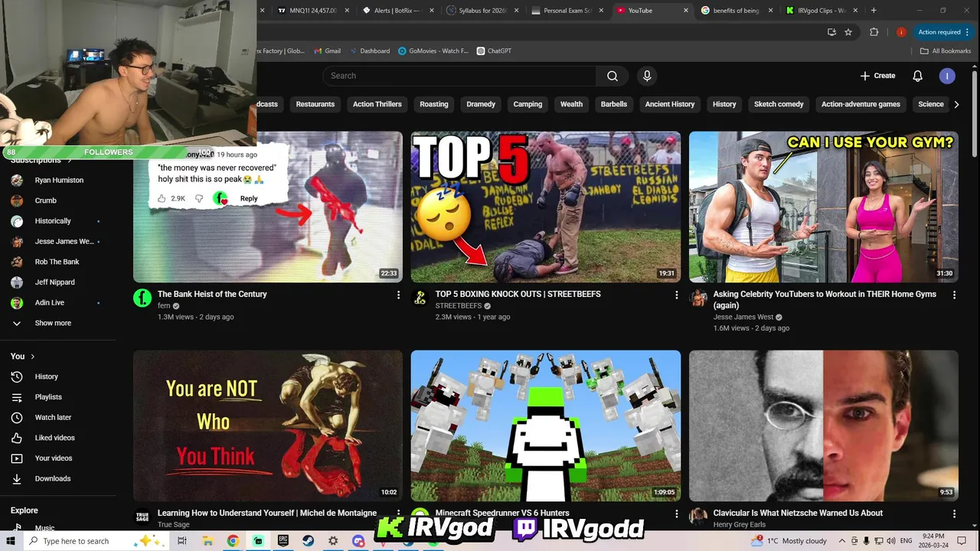Open Jesse James West channel name link
This screenshot has width=980, height=551.
pyautogui.click(x=743, y=317)
